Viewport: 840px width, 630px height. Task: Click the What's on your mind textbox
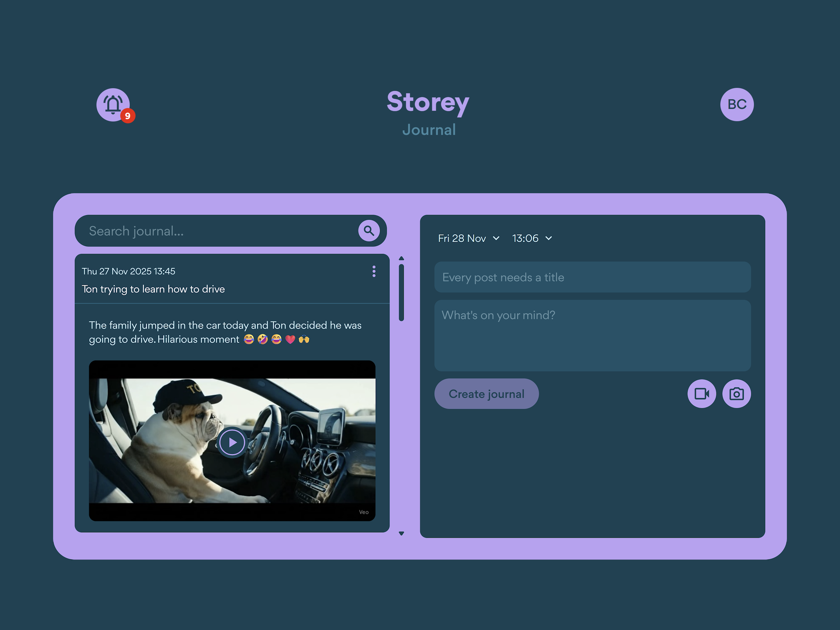(592, 336)
